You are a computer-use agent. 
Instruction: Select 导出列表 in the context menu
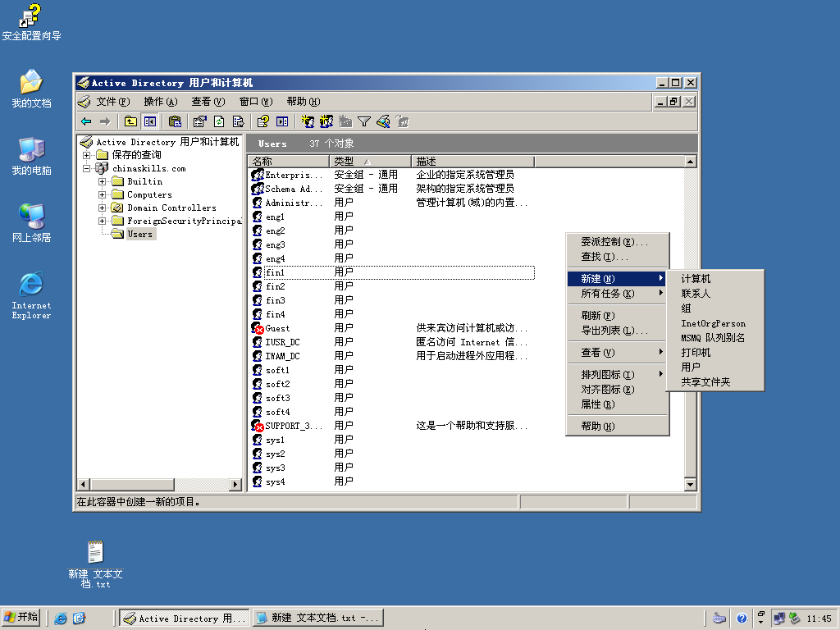[617, 331]
